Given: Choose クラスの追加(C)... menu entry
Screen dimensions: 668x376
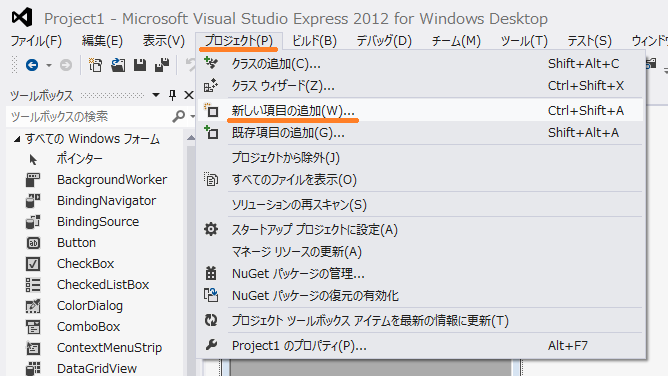Looking at the screenshot, I should pos(421,64).
